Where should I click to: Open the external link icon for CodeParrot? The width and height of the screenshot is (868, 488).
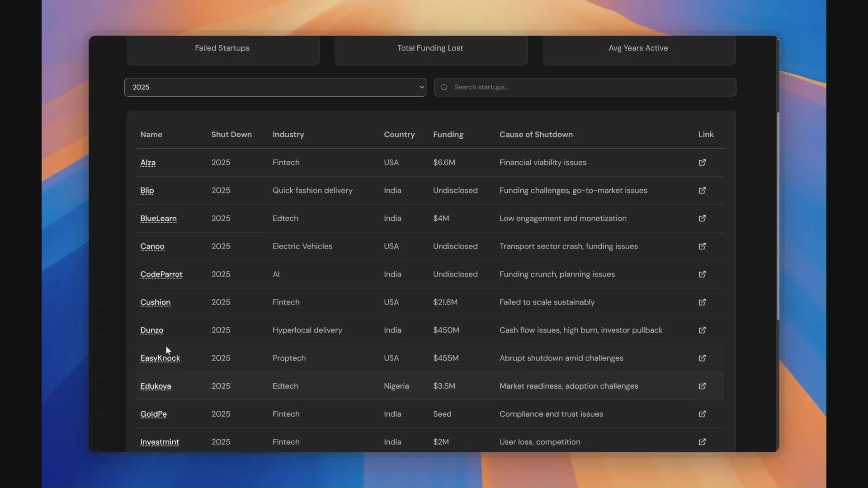coord(702,274)
